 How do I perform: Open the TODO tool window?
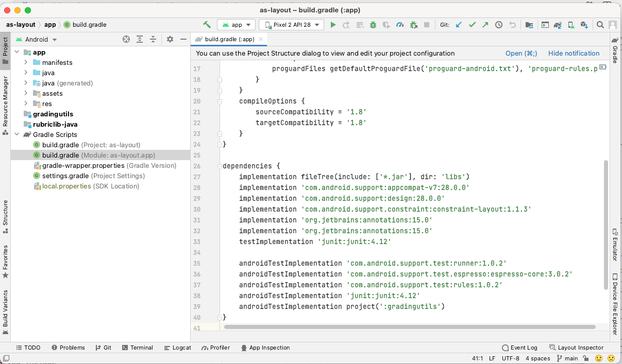point(28,348)
